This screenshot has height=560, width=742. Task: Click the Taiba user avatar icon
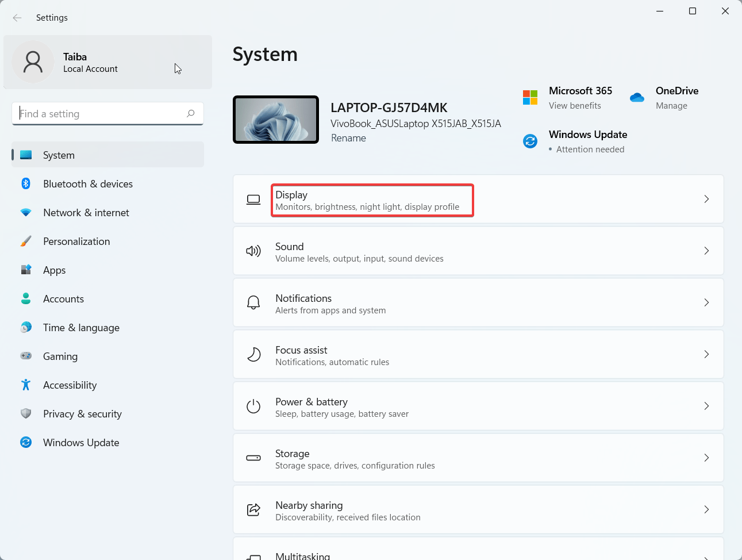point(33,62)
